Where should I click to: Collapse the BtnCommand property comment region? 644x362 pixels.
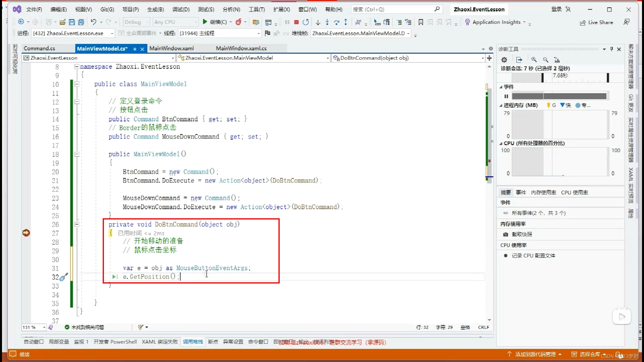(x=77, y=102)
